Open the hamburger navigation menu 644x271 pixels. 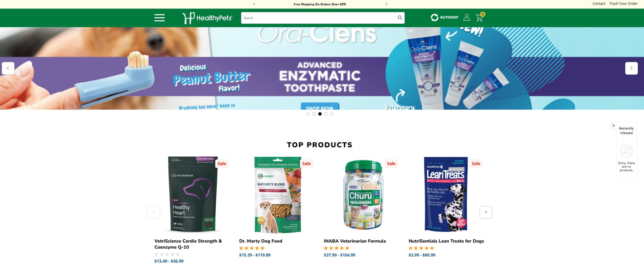pyautogui.click(x=159, y=18)
